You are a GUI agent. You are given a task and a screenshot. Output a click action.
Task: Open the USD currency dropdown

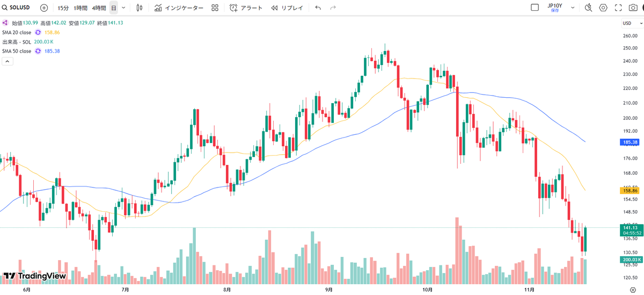point(627,23)
